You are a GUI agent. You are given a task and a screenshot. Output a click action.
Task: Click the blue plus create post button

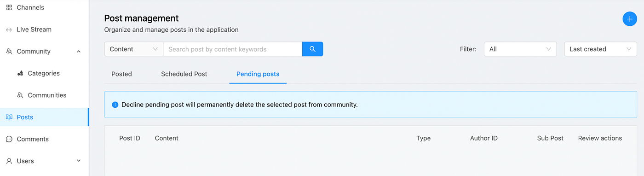630,19
